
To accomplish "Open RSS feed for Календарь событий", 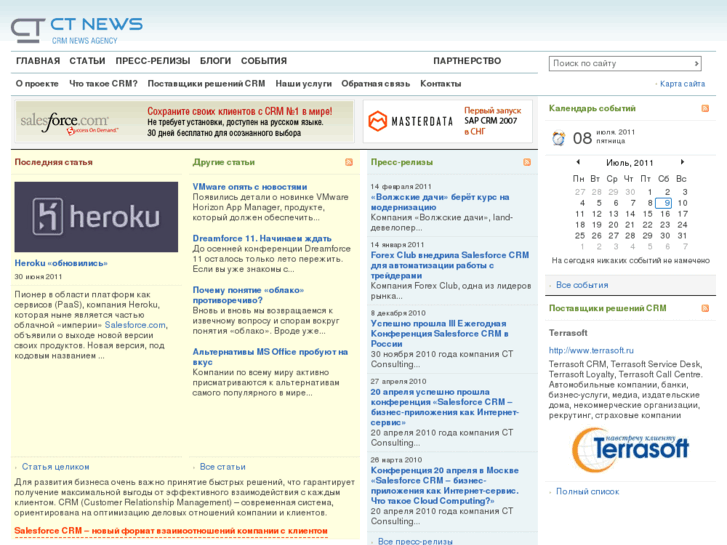I will point(705,108).
